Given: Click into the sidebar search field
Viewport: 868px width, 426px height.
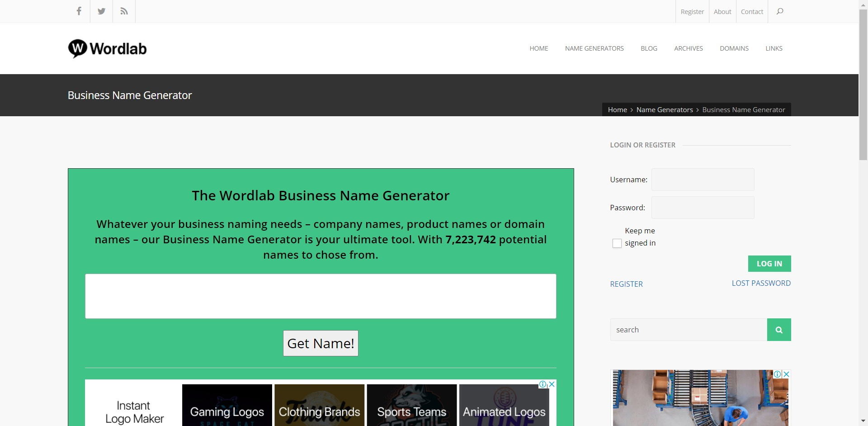Looking at the screenshot, I should point(689,330).
